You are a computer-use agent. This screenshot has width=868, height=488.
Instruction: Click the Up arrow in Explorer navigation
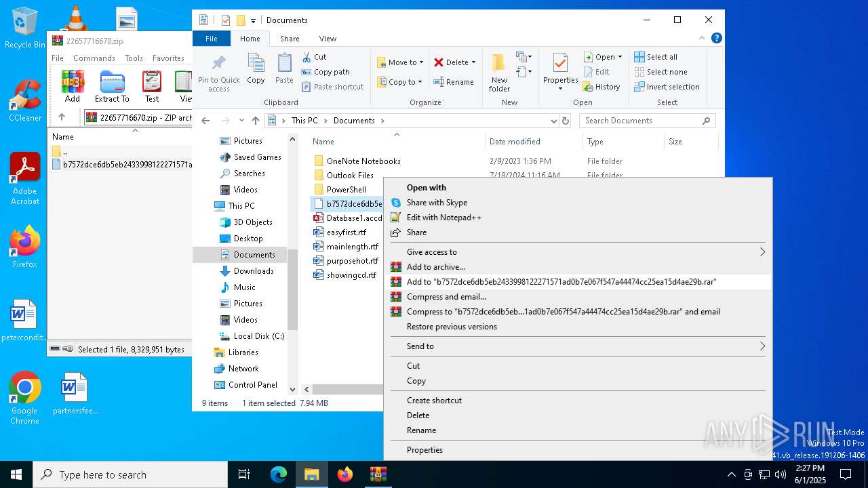[256, 121]
